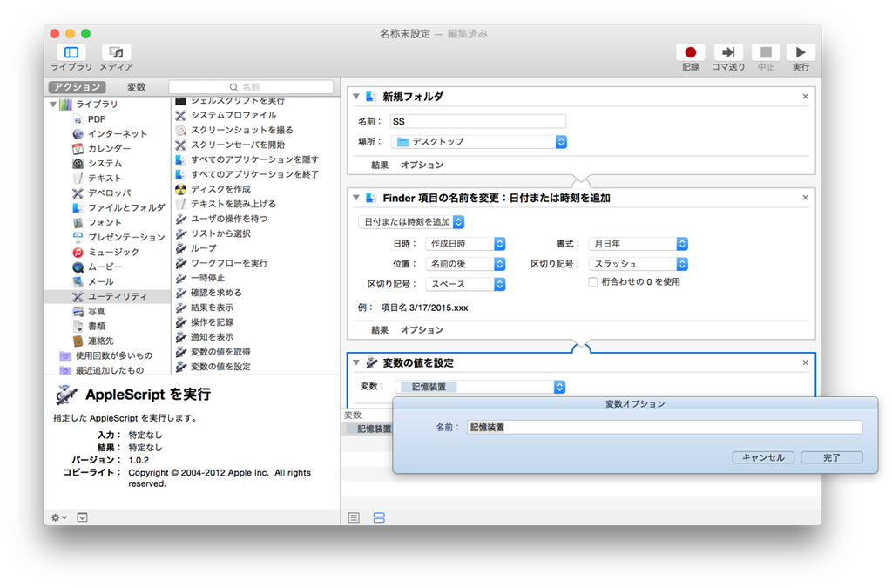Select the カレンダー category icon
The width and height of the screenshot is (892, 588).
point(78,148)
